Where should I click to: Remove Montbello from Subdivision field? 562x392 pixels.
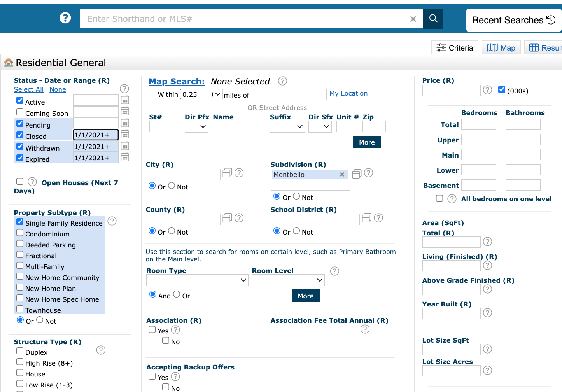pos(342,175)
